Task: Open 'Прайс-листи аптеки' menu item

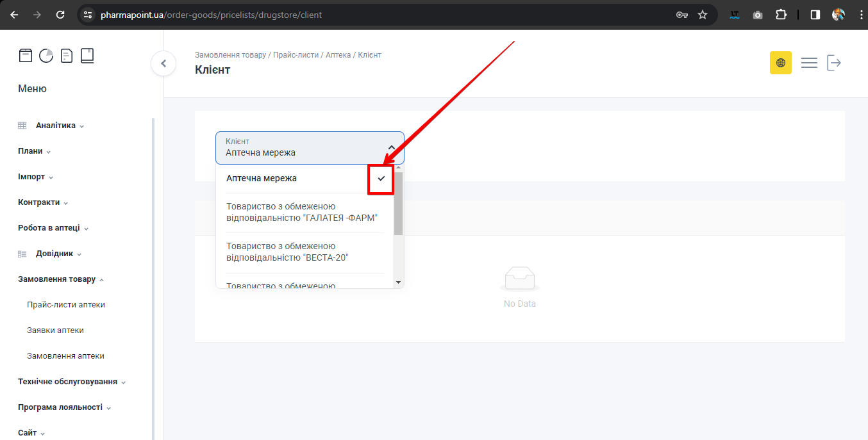Action: (66, 305)
